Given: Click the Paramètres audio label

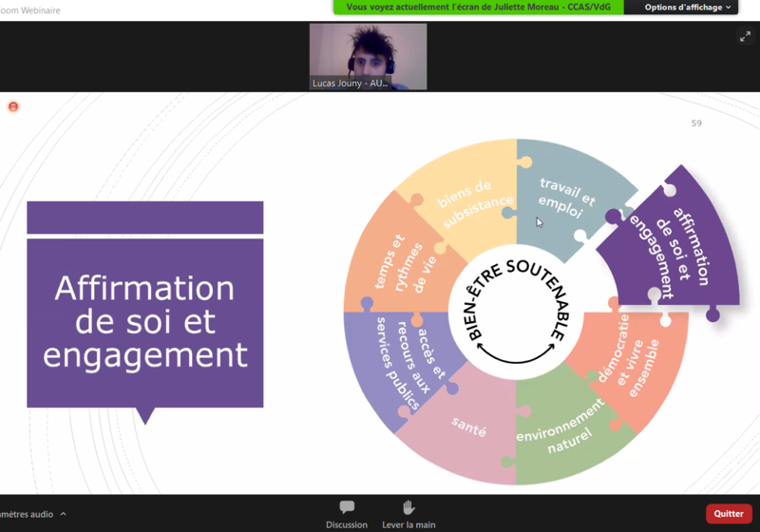Looking at the screenshot, I should point(27,514).
